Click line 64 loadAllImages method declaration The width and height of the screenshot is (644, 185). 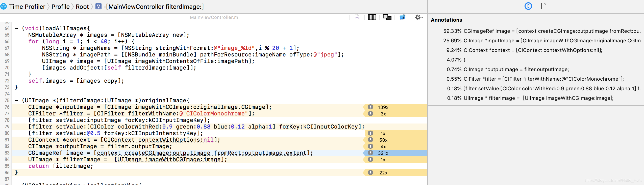click(x=52, y=28)
